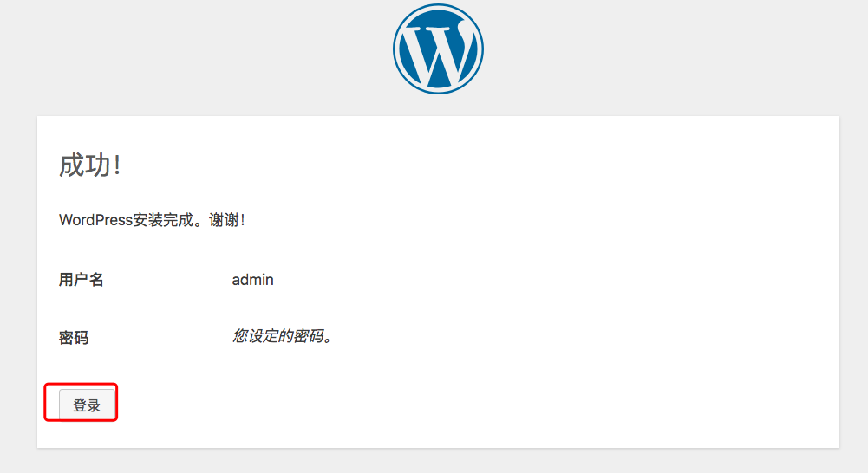Click the WordPress logo
The image size is (868, 473).
(438, 49)
